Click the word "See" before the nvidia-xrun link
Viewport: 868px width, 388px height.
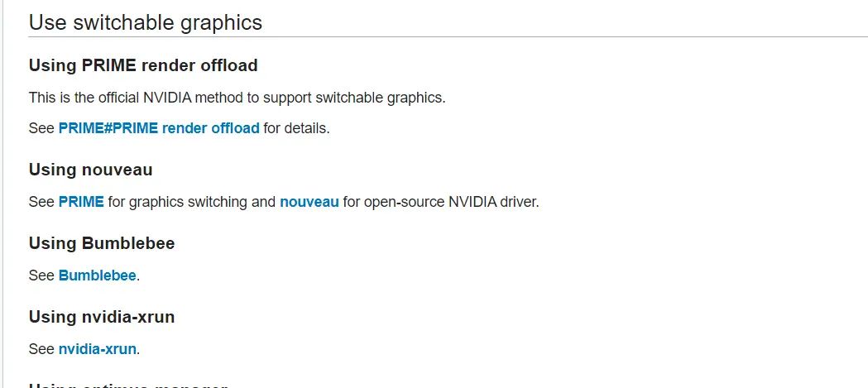pos(41,349)
